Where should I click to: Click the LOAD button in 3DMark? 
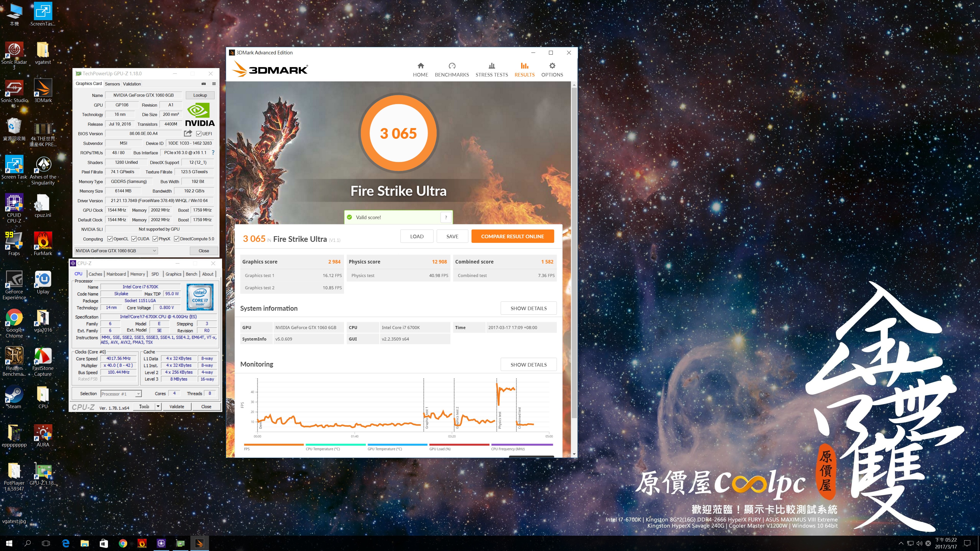(416, 236)
